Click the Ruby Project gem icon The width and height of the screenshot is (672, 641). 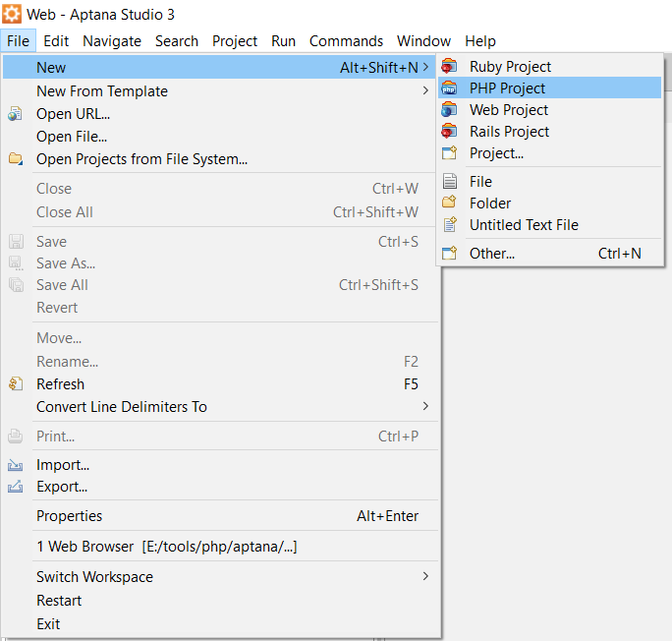coord(449,67)
